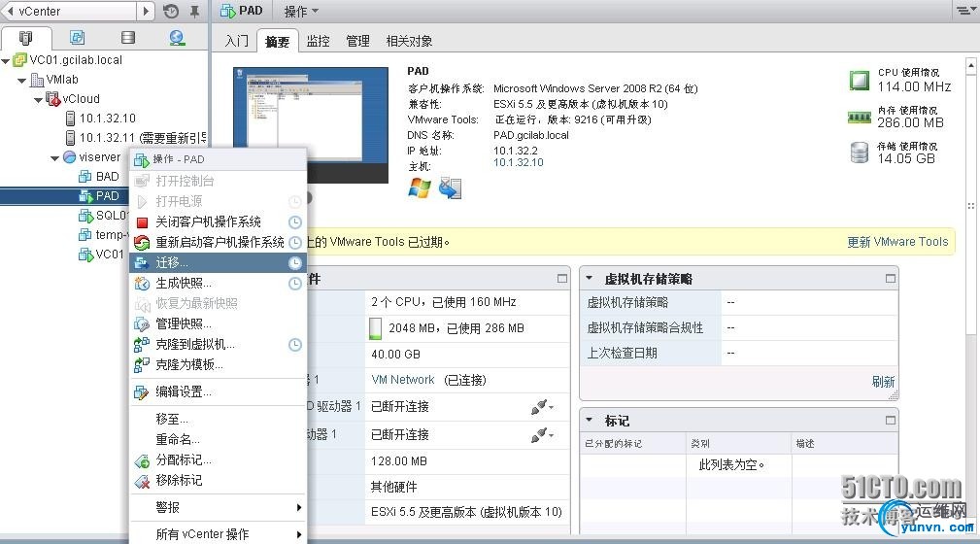Image resolution: width=980 pixels, height=544 pixels.
Task: Choose Migrate from the context menu
Action: coord(219,262)
